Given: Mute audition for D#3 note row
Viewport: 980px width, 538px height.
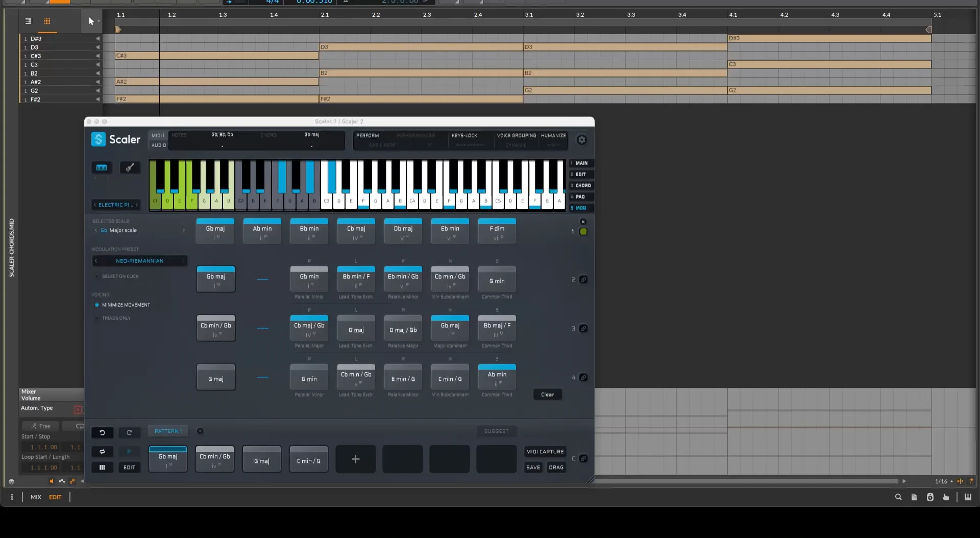Looking at the screenshot, I should click(98, 39).
